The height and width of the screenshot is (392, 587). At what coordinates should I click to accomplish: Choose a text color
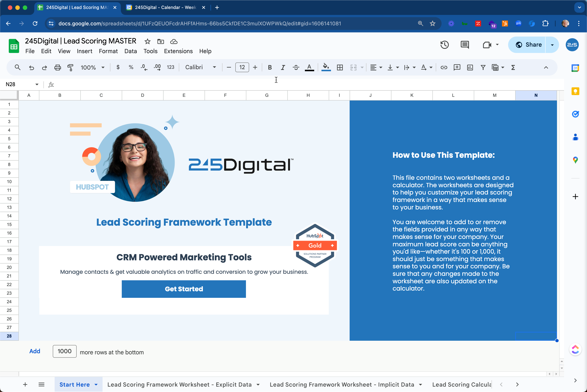point(309,68)
